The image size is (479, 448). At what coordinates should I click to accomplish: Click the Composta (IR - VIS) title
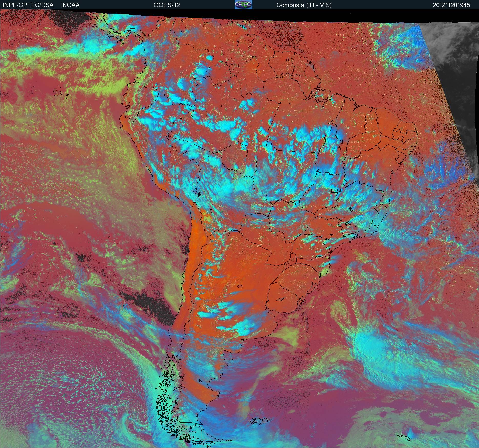pyautogui.click(x=304, y=5)
